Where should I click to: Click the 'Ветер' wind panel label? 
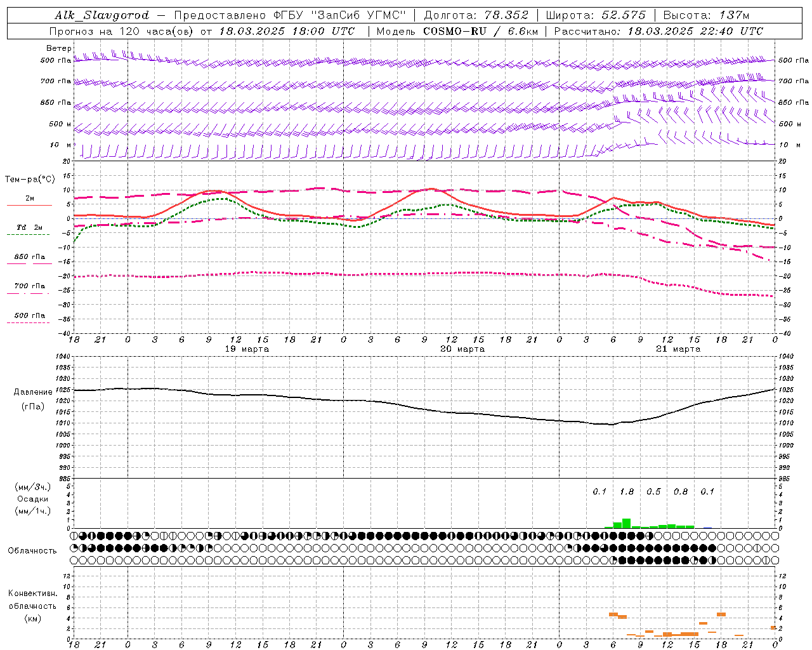tap(59, 48)
